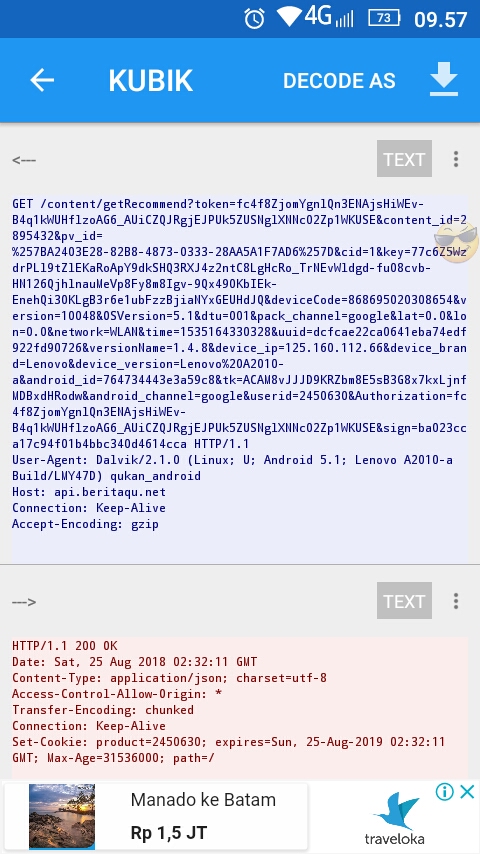The width and height of the screenshot is (480, 854).
Task: Tap the back arrow icon
Action: (x=42, y=81)
